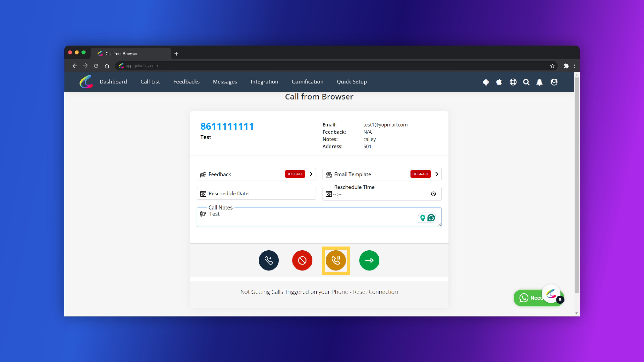Click the browser address bar
This screenshot has width=644, height=362.
pos(336,66)
